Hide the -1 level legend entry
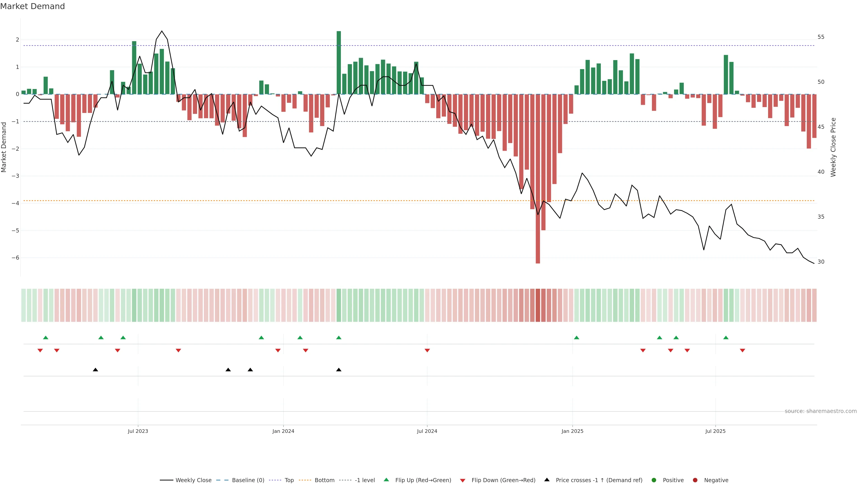Viewport: 868px width, 488px height. (x=365, y=480)
